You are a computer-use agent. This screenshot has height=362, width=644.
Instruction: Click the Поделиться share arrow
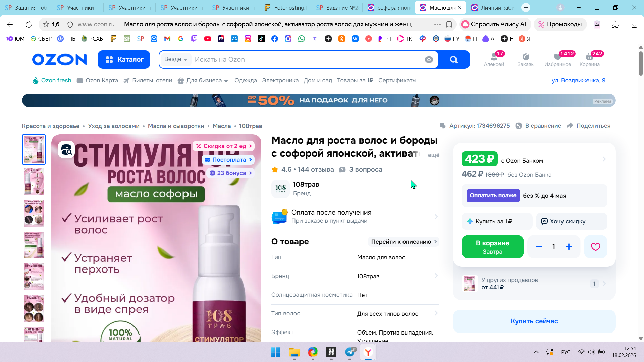click(x=570, y=126)
